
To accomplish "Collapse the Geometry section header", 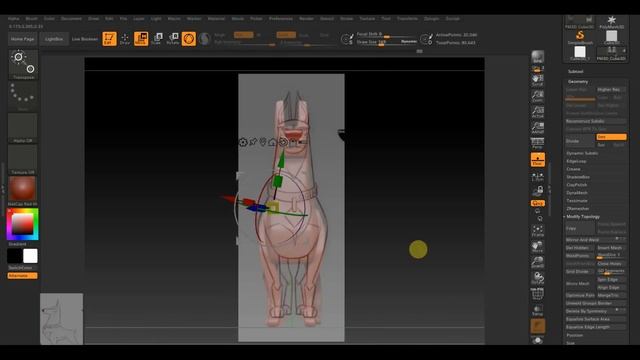I will 578,82.
